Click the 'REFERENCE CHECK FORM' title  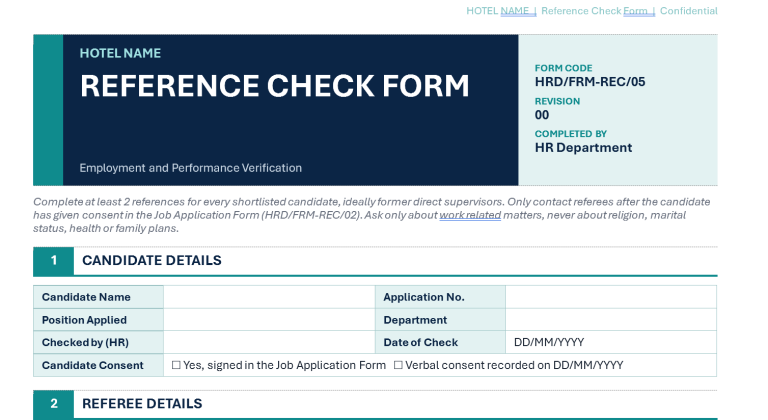(275, 86)
